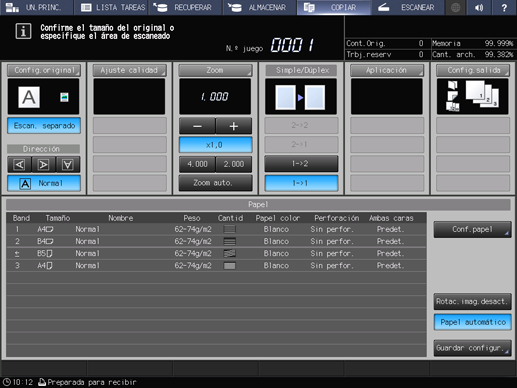Click the simplex-to-simplex page preview icon
Screen dimensions: 517x388
click(x=301, y=97)
